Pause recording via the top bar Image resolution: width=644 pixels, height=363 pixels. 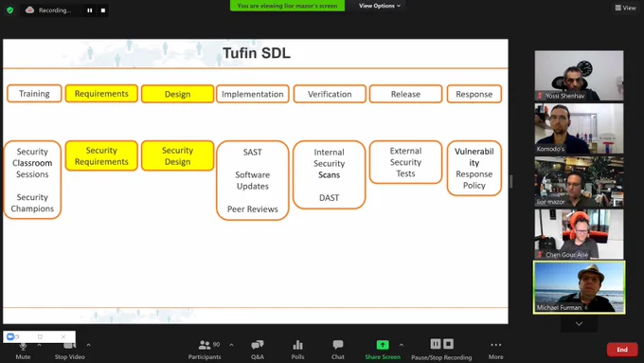(x=90, y=10)
